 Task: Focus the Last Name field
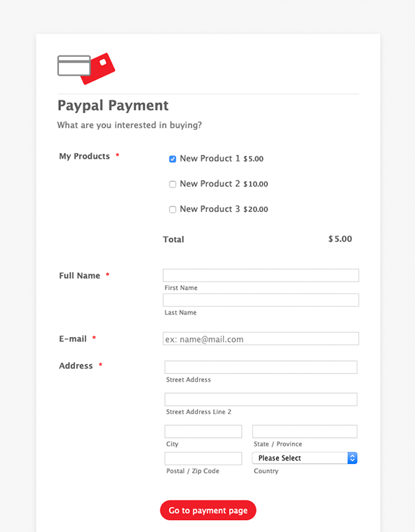[x=261, y=300]
